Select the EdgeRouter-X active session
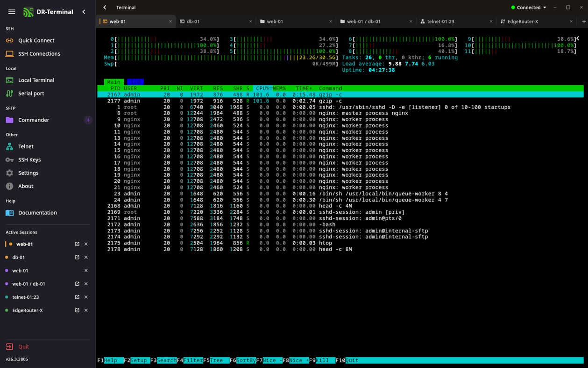Image resolution: width=588 pixels, height=368 pixels. (x=27, y=310)
